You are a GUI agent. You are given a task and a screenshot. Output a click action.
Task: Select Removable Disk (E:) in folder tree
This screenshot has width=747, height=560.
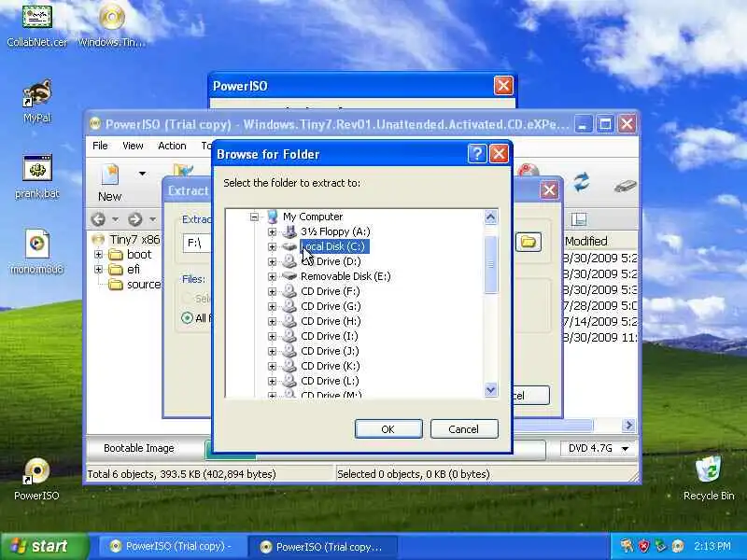tap(345, 276)
